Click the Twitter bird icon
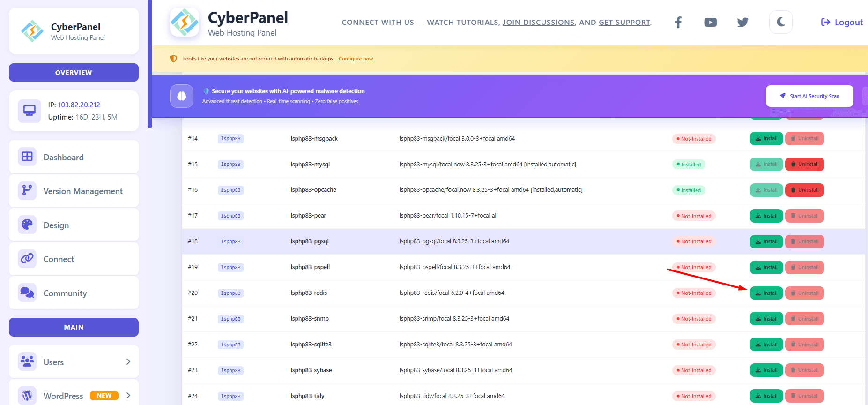 742,22
